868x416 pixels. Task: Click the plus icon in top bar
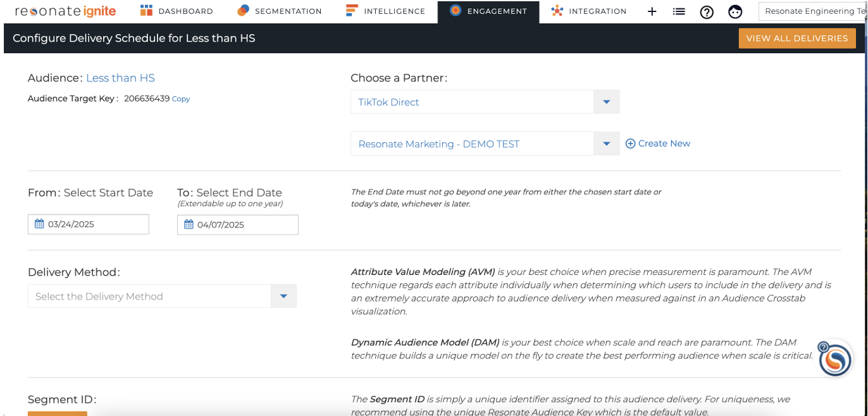[x=652, y=11]
